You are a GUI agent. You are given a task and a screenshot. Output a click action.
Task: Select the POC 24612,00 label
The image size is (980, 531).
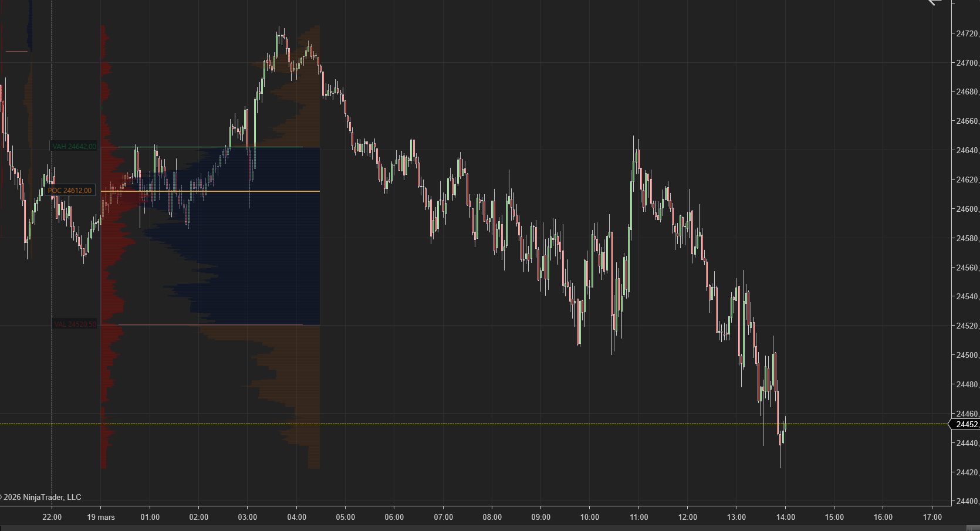click(x=70, y=191)
